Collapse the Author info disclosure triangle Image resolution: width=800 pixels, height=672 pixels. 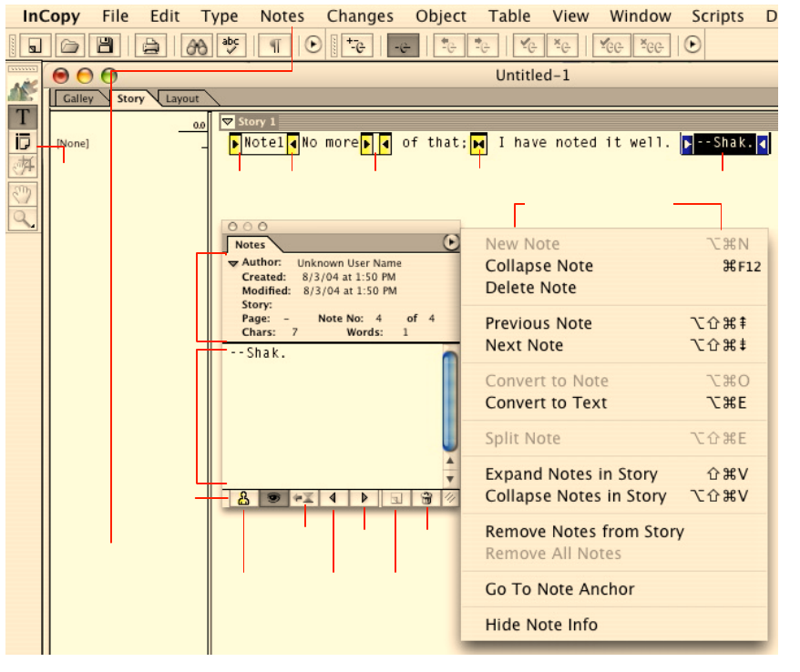click(x=233, y=263)
